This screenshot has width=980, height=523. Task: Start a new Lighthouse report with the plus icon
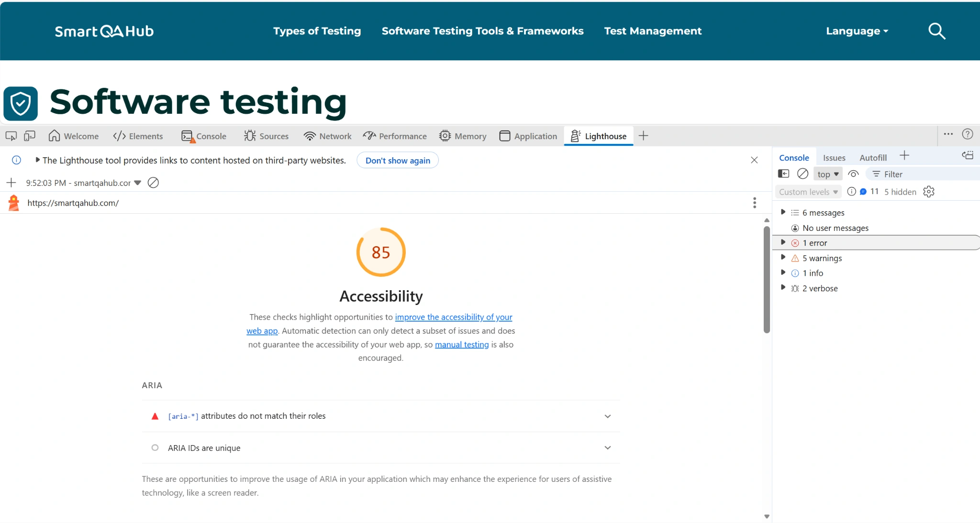tap(11, 182)
